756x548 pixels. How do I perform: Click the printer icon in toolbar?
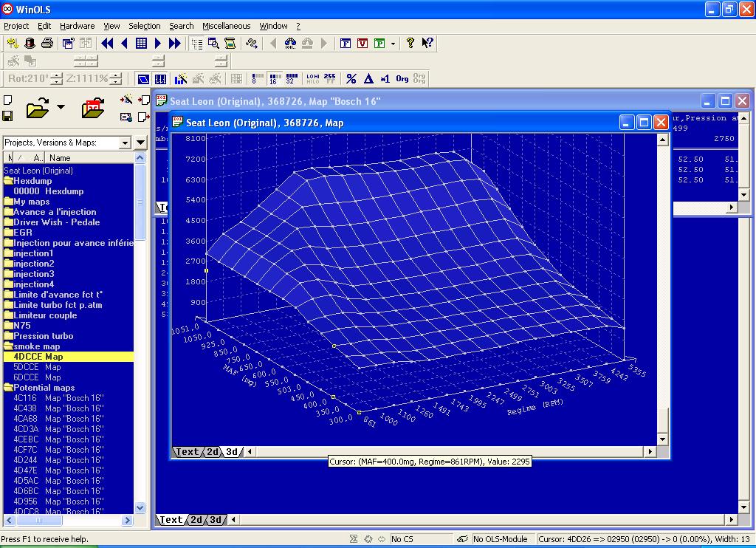tap(47, 44)
